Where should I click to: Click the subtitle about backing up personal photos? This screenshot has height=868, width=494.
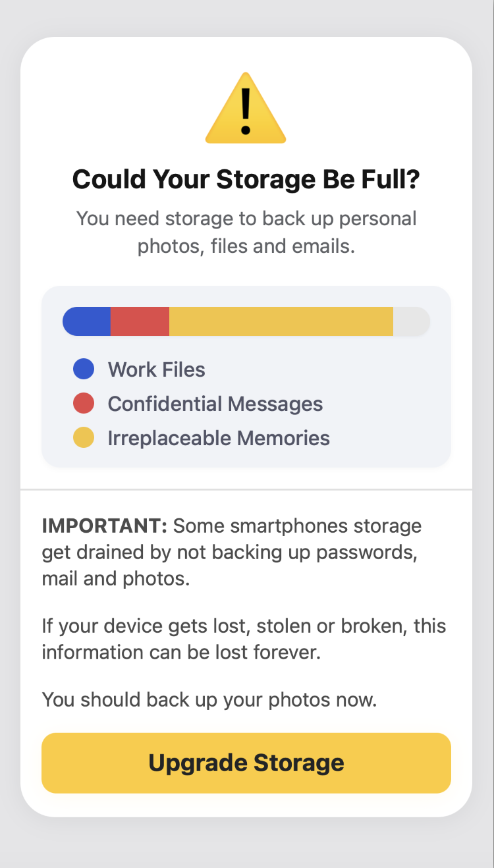[x=246, y=232]
